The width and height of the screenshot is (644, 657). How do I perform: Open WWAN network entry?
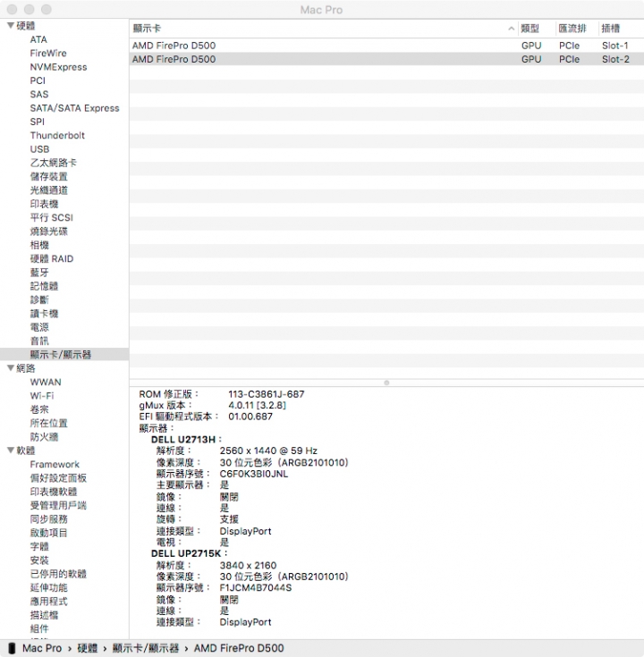[x=46, y=382]
